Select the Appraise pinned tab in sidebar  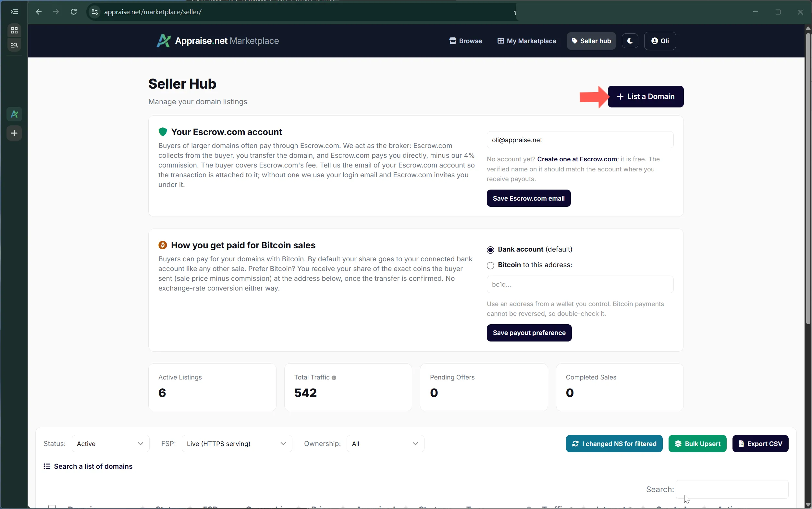pos(14,115)
